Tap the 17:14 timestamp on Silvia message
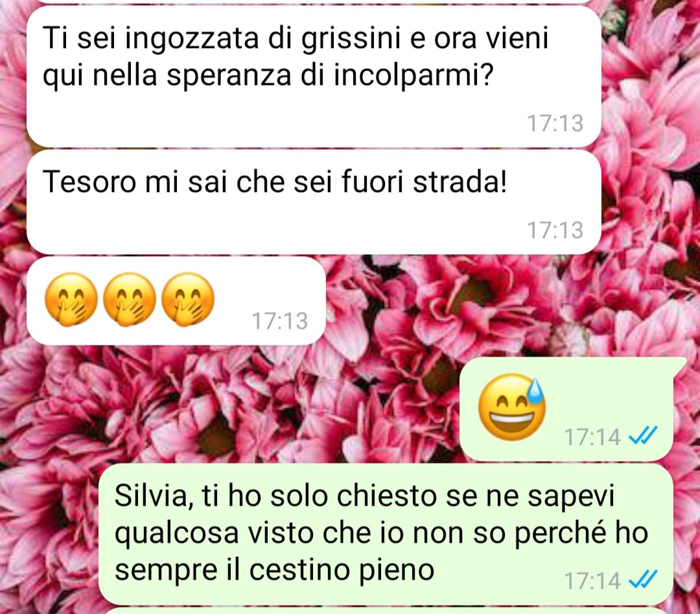The height and width of the screenshot is (614, 700). click(x=592, y=581)
